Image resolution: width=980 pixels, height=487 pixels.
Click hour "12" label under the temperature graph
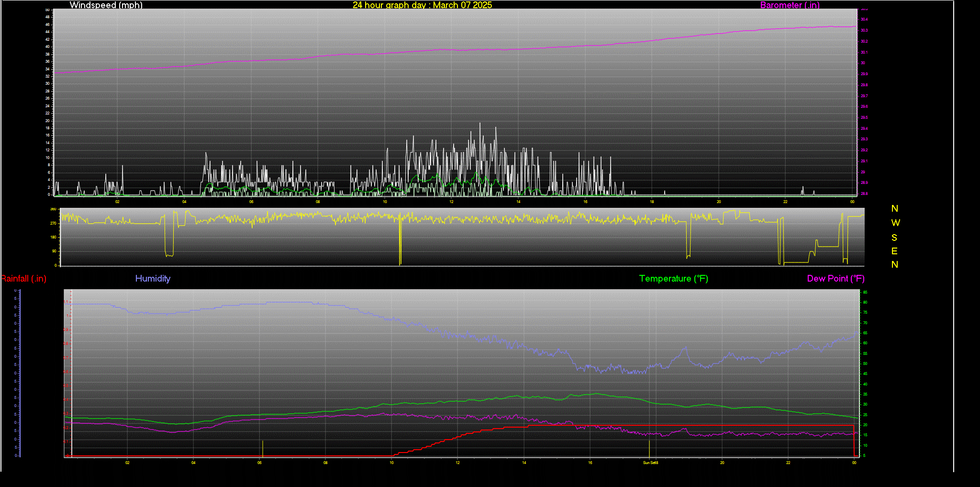point(458,463)
